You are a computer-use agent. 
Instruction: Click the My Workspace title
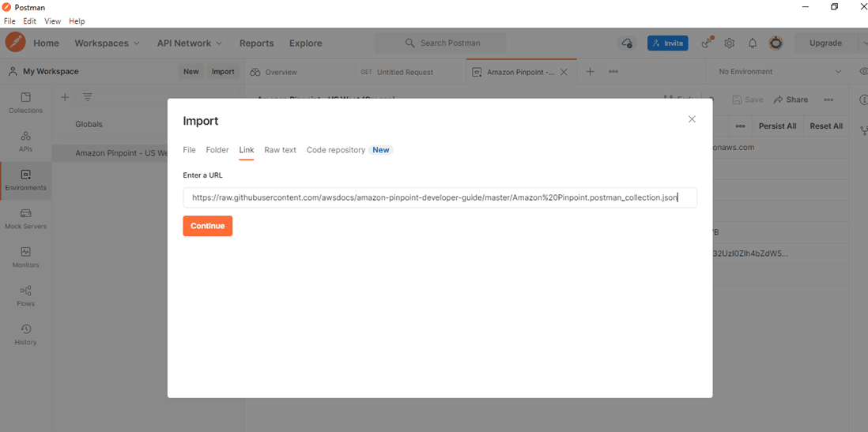51,71
